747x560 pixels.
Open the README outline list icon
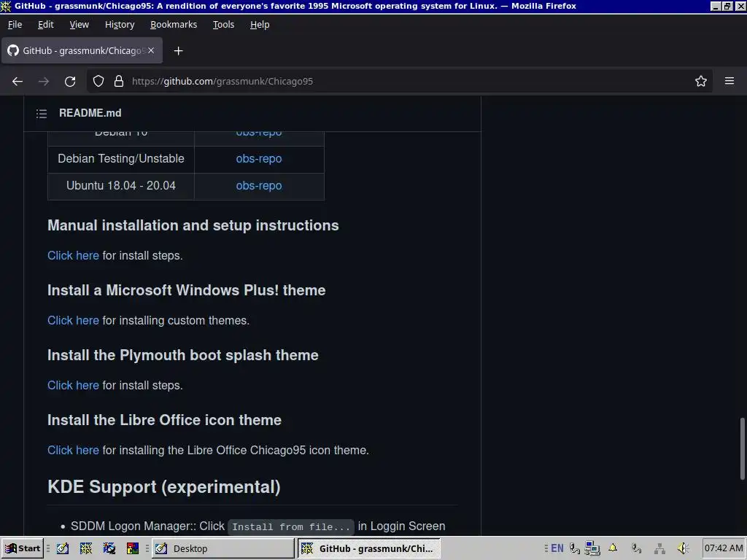pos(42,113)
